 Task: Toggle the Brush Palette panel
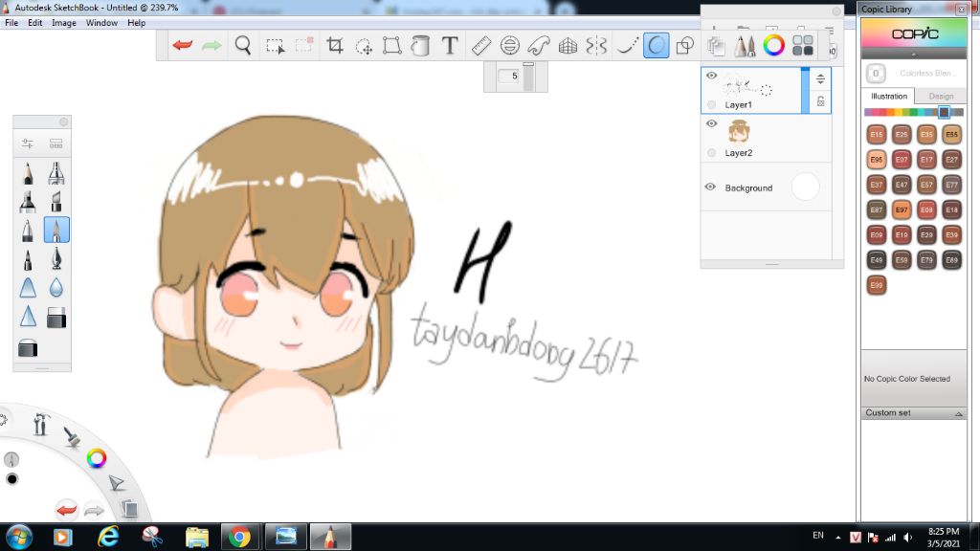pos(745,46)
